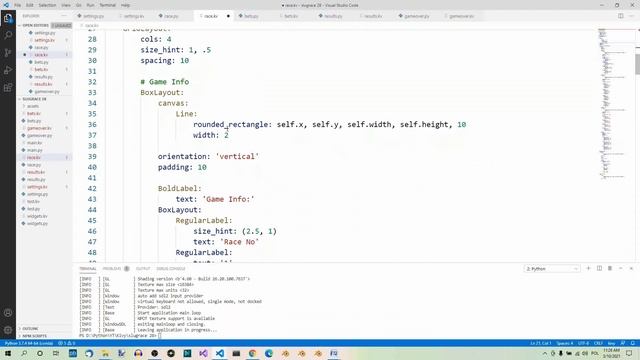The image size is (640, 360).
Task: Open Chrome from the taskbar
Action: 252,353
